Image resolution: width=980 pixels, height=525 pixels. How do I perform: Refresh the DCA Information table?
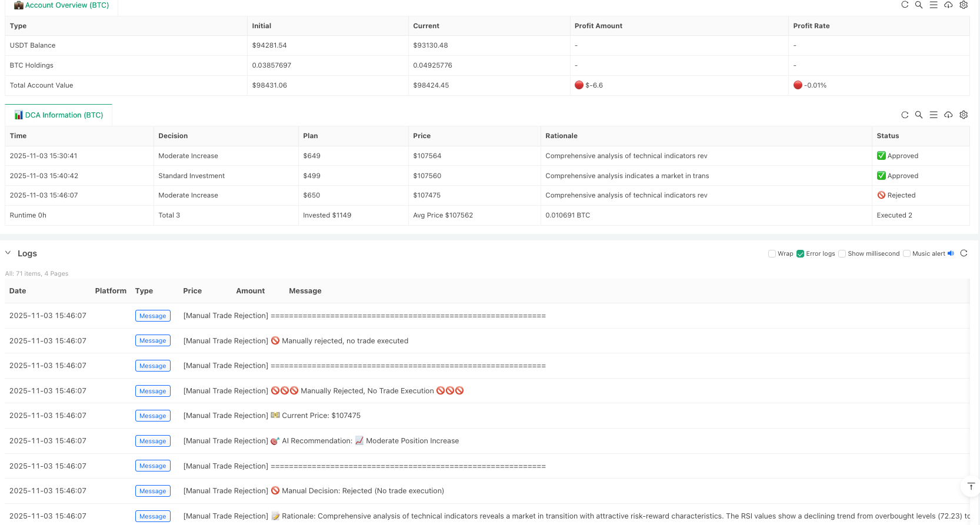click(x=905, y=115)
